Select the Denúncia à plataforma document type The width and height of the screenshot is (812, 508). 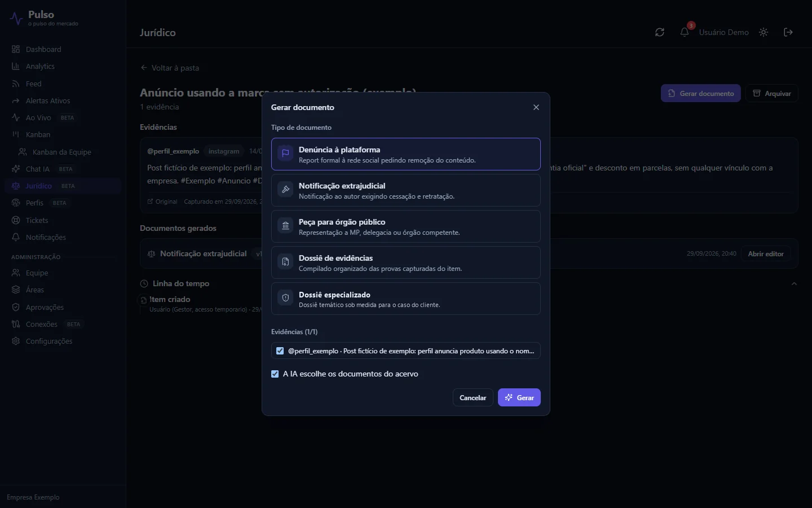405,154
